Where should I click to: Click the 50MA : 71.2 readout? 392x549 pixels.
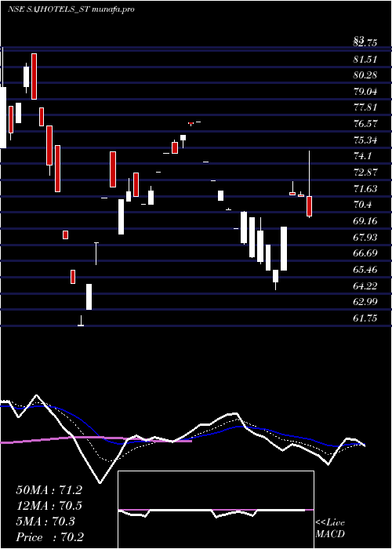coord(49,490)
